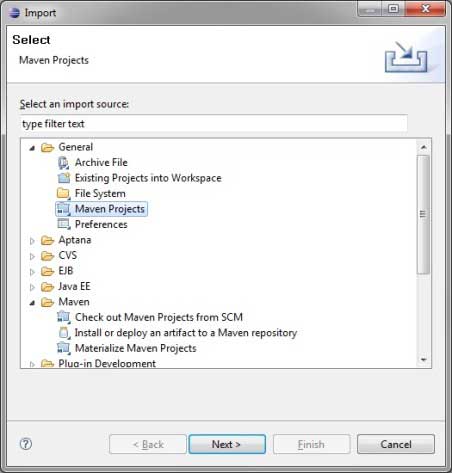
Task: Click the Cancel button
Action: tap(396, 444)
